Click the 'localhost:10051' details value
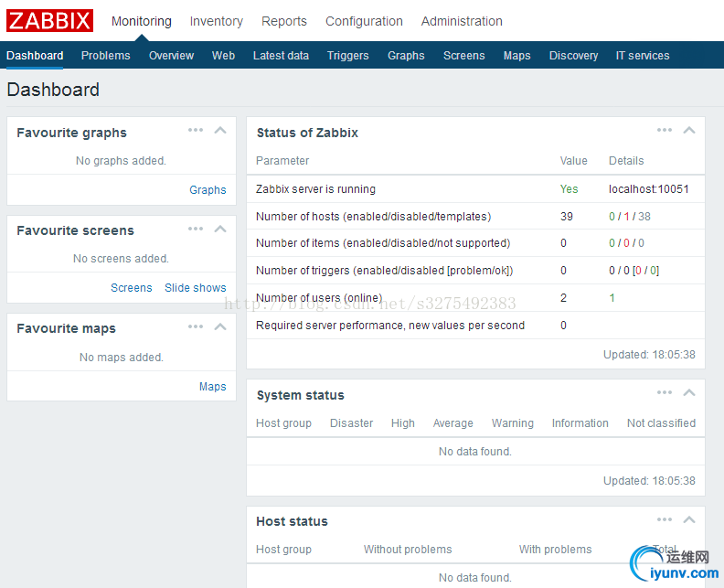Image resolution: width=724 pixels, height=588 pixels. (x=649, y=189)
